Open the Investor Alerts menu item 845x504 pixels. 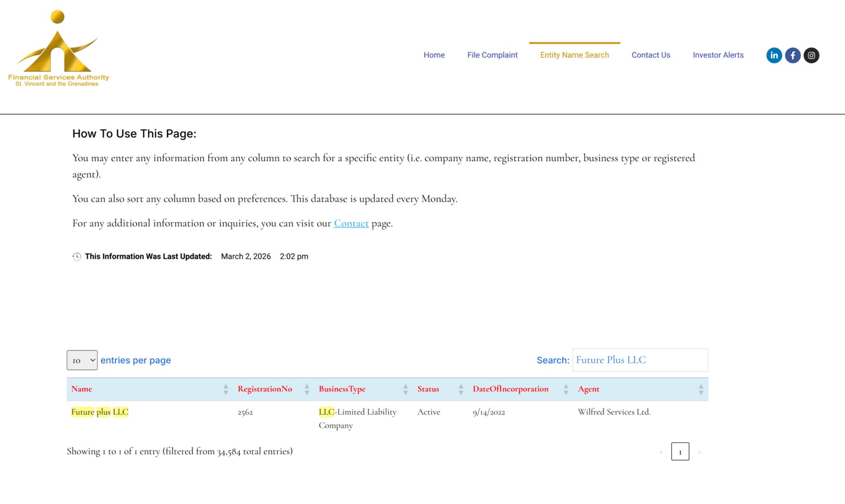coord(718,55)
